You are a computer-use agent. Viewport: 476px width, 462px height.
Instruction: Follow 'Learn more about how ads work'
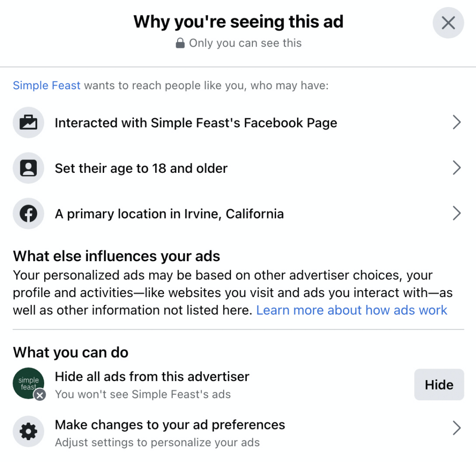click(352, 310)
